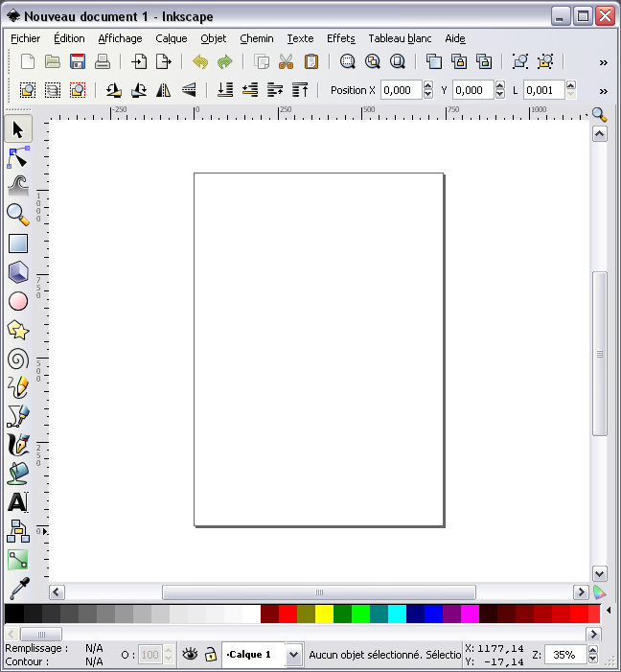
Task: Select the Calligraphy tool
Action: 18,445
